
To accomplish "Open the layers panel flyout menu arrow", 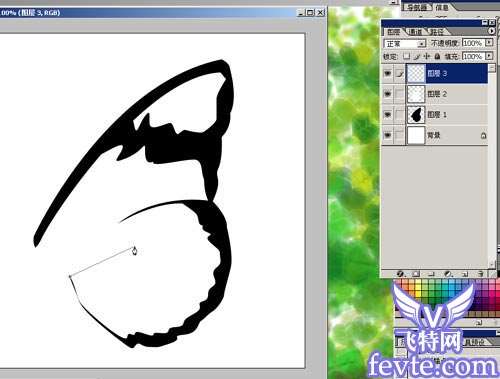I will [x=491, y=31].
